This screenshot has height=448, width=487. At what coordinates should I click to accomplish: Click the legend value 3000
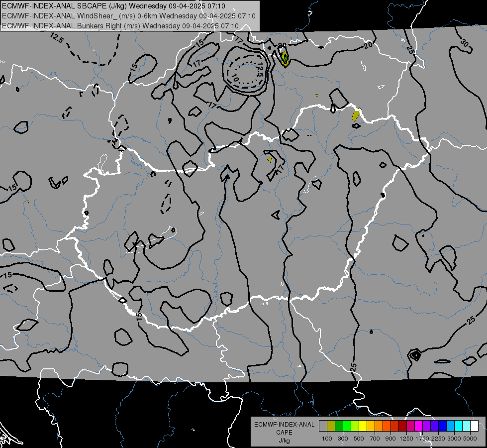[x=454, y=439]
